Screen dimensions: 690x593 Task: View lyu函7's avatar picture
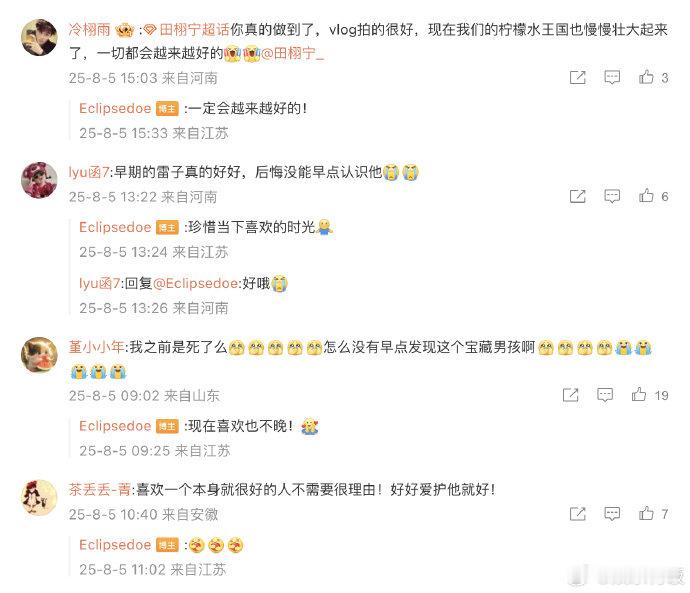click(x=39, y=180)
